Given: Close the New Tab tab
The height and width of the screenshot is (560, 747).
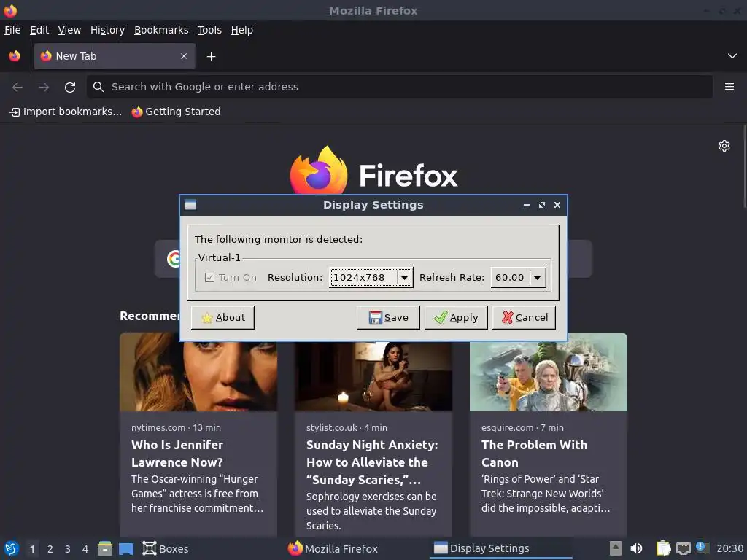Looking at the screenshot, I should [x=183, y=56].
